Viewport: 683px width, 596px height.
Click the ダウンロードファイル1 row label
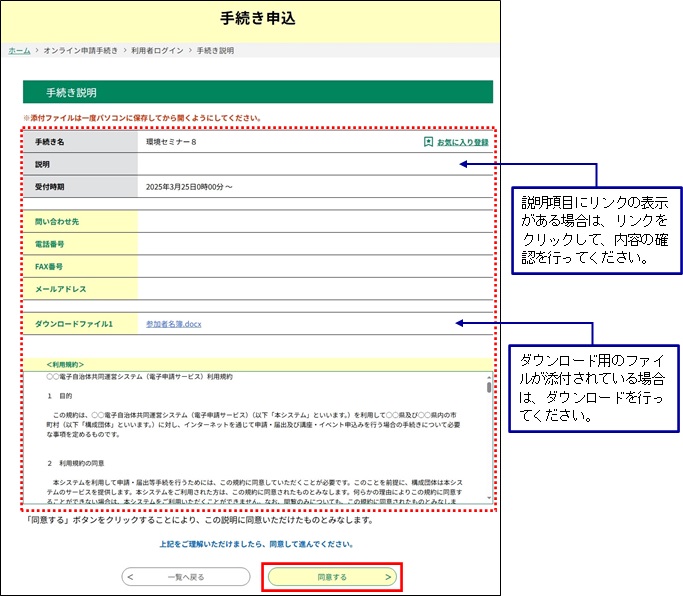point(74,324)
